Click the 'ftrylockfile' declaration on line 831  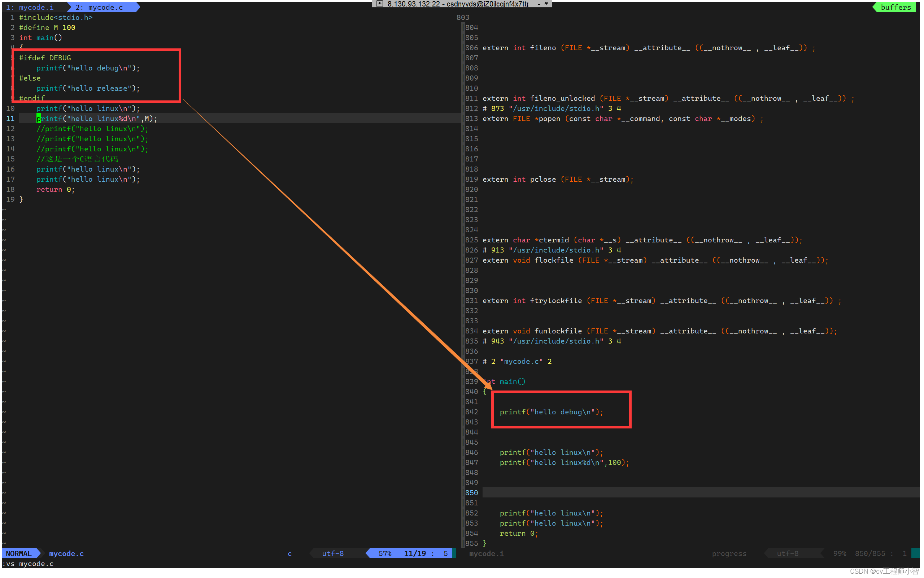click(662, 301)
